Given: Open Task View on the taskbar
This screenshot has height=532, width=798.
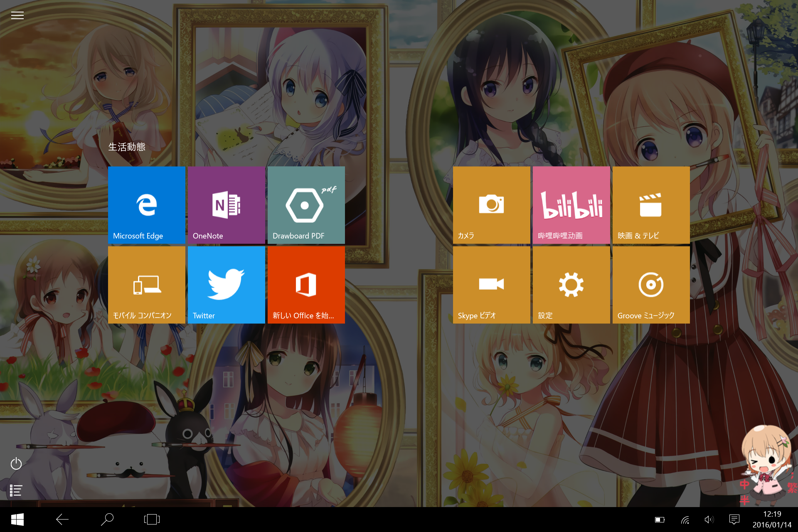Looking at the screenshot, I should tap(152, 520).
